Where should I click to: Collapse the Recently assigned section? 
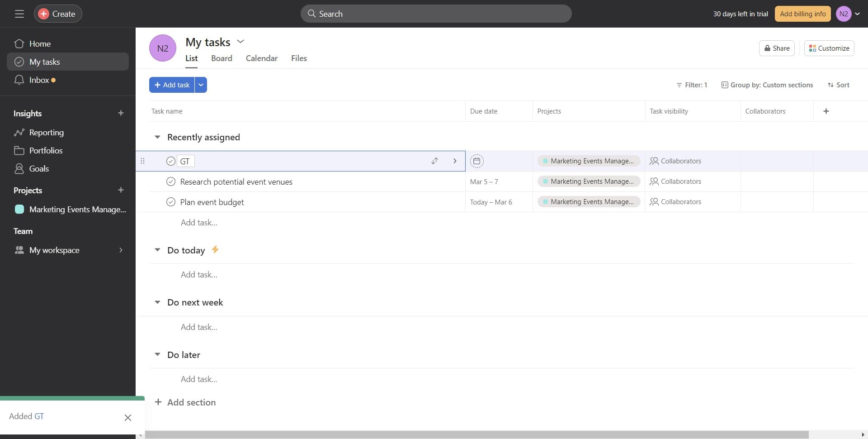tap(157, 137)
